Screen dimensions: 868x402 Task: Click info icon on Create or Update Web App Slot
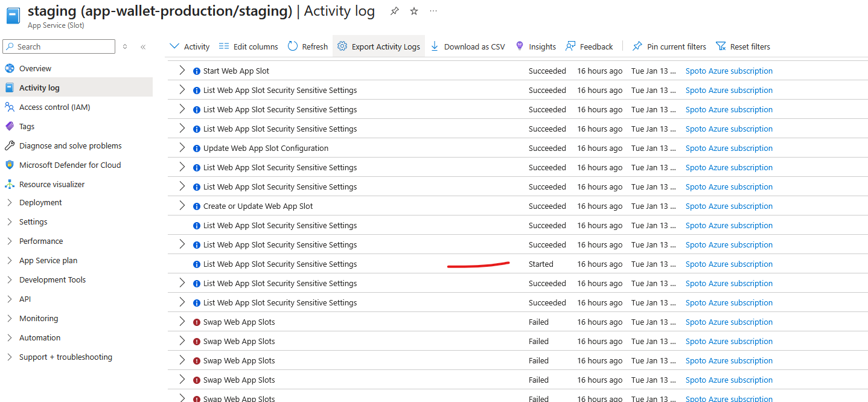[x=196, y=206]
